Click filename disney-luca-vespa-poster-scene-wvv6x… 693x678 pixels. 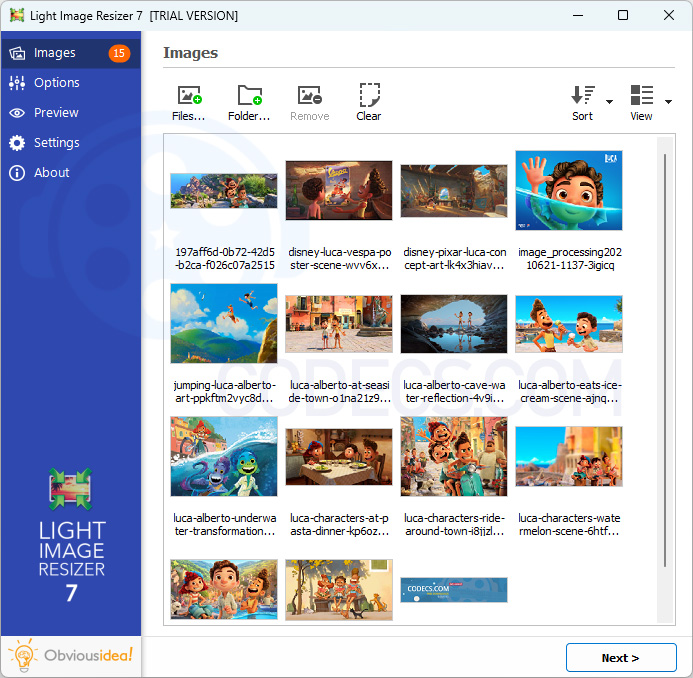coord(339,259)
